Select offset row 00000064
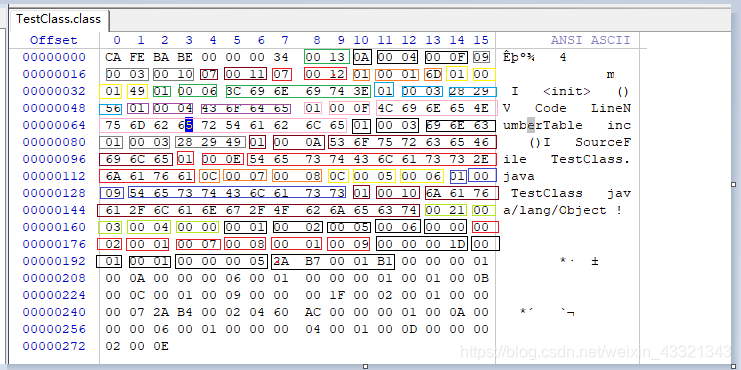The height and width of the screenshot is (370, 741). 54,125
